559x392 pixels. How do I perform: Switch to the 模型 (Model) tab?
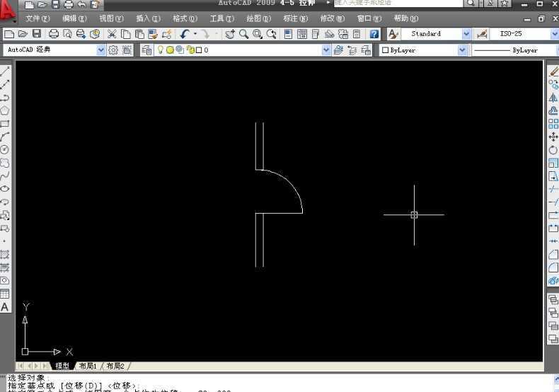[x=62, y=366]
